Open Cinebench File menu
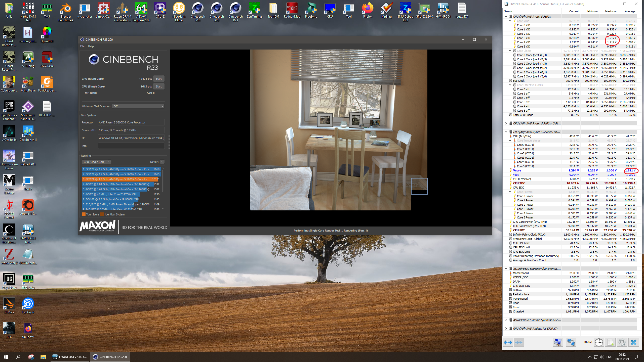The width and height of the screenshot is (644, 362). point(82,46)
